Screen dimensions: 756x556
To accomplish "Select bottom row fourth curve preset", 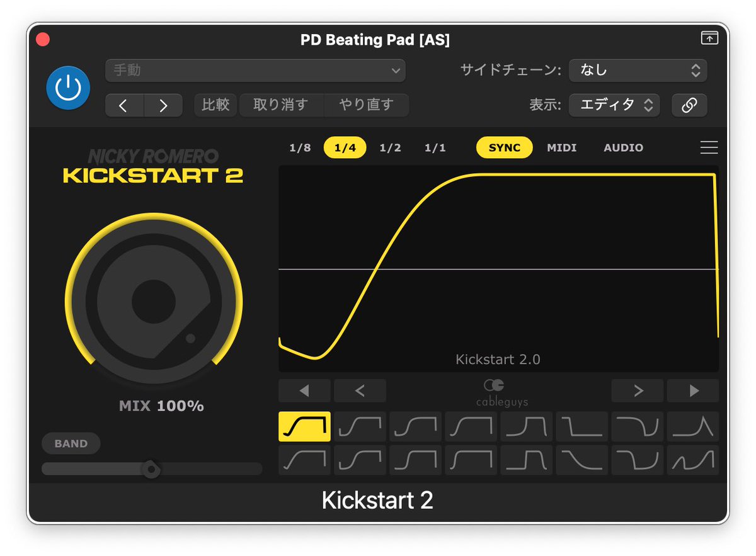I will pos(471,460).
